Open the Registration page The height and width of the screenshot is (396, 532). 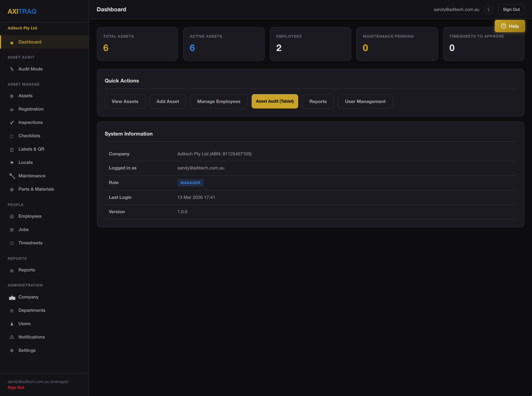click(45, 109)
